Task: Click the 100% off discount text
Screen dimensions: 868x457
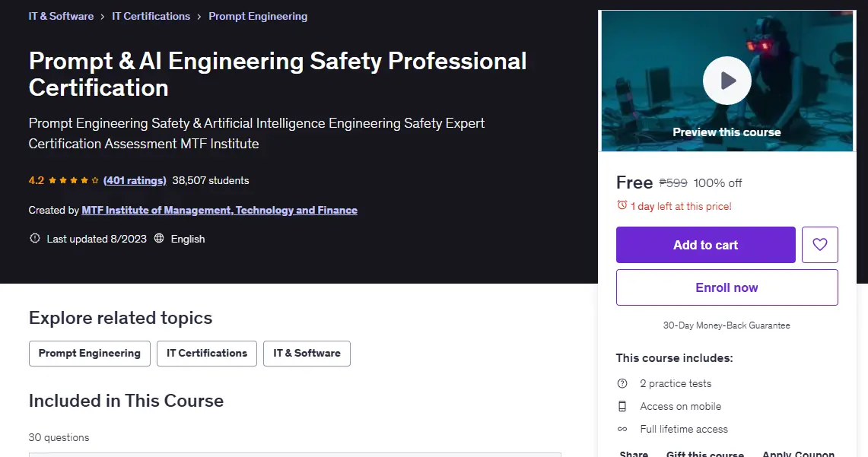Action: [x=718, y=183]
